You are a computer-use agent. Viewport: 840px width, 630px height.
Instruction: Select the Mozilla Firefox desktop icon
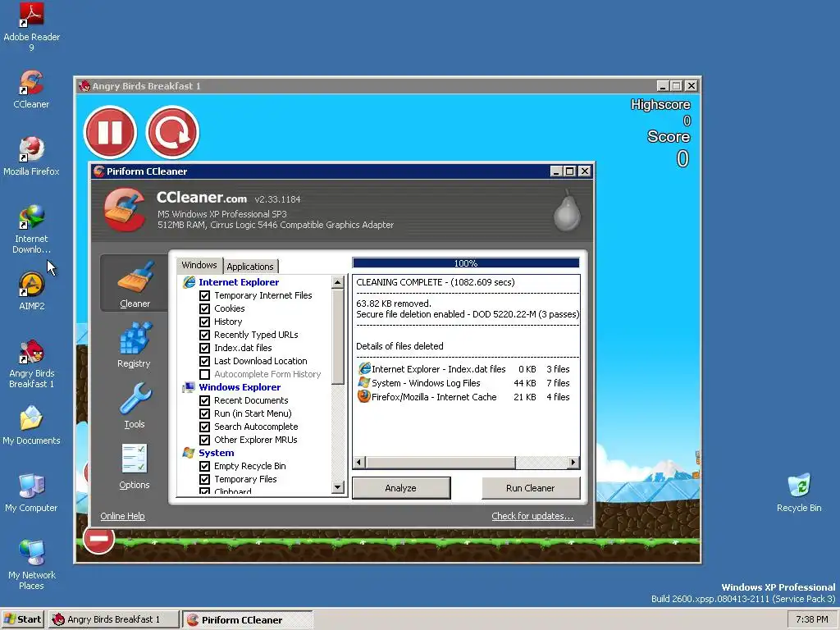[31, 157]
